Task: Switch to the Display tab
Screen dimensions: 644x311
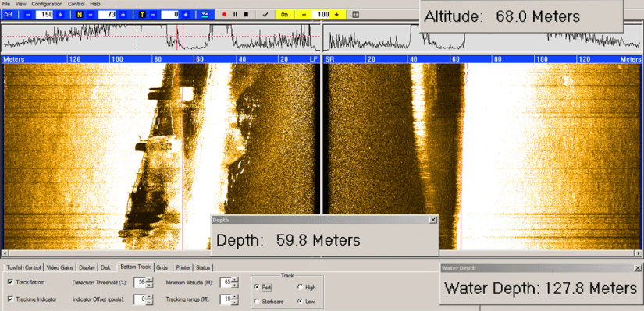Action: click(87, 267)
